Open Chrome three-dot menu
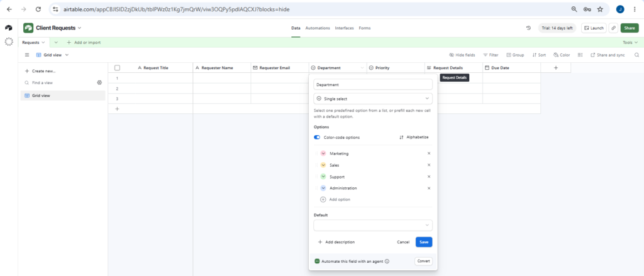644x276 pixels. [635, 9]
